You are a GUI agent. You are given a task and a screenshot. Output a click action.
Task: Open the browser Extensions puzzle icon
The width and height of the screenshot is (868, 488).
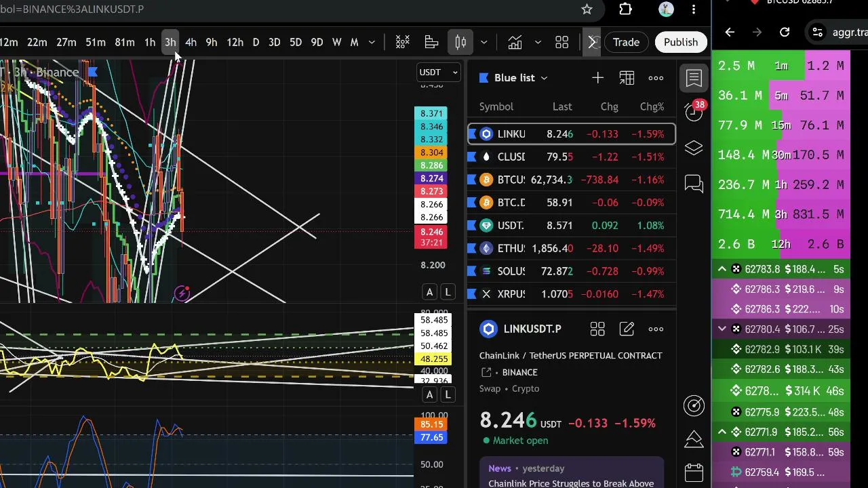click(x=625, y=9)
